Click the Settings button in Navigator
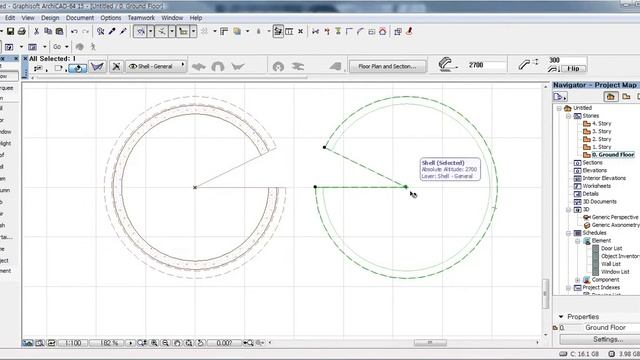 pyautogui.click(x=608, y=340)
